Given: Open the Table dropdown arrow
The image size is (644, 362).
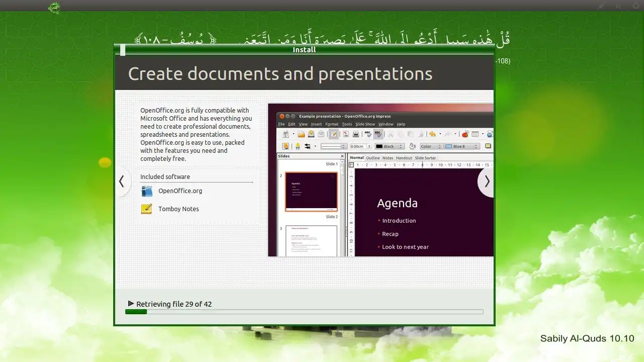Looking at the screenshot, I should point(482,134).
